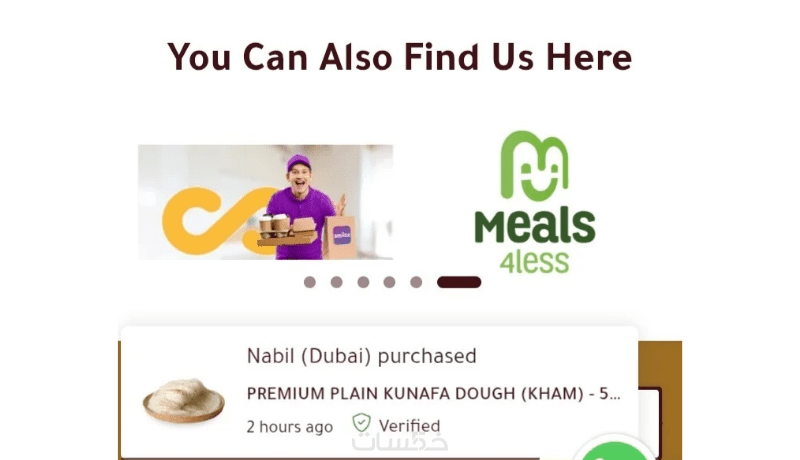
Task: Open the kunafa dough product thumbnail
Action: click(184, 399)
